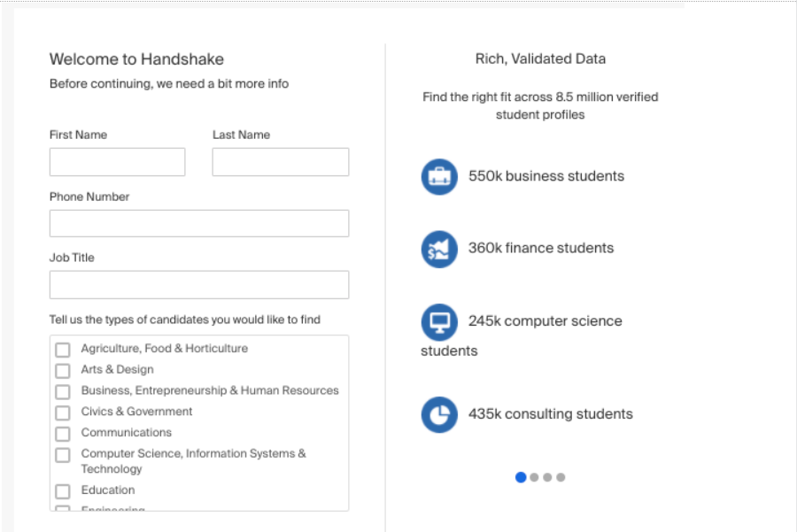Check the Arts & Design checkbox
797x532 pixels.
click(x=63, y=370)
